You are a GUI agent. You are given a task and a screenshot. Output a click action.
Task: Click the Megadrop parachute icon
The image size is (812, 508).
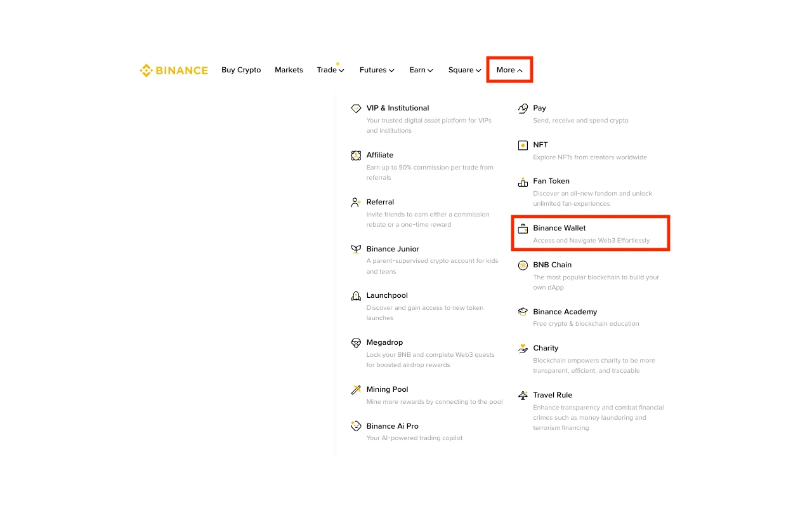click(356, 343)
